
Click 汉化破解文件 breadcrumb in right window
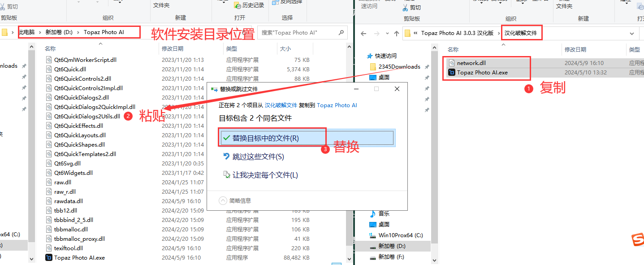[x=521, y=33]
